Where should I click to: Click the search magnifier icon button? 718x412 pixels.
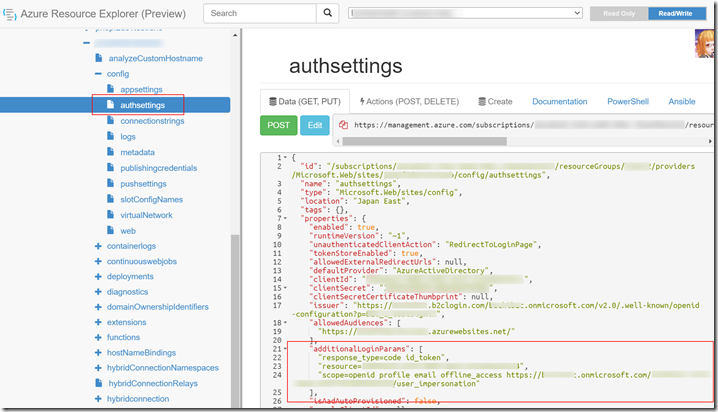tap(328, 13)
